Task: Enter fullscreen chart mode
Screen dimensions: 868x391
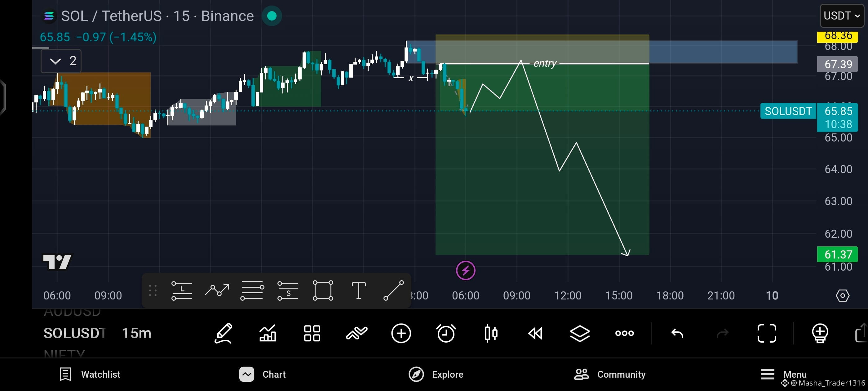Action: click(x=767, y=333)
